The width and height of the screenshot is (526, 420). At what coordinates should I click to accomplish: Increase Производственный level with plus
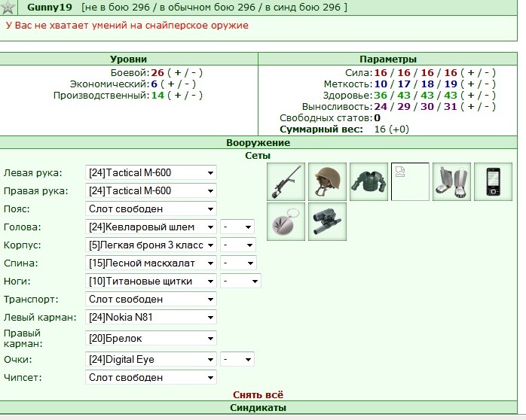point(178,96)
